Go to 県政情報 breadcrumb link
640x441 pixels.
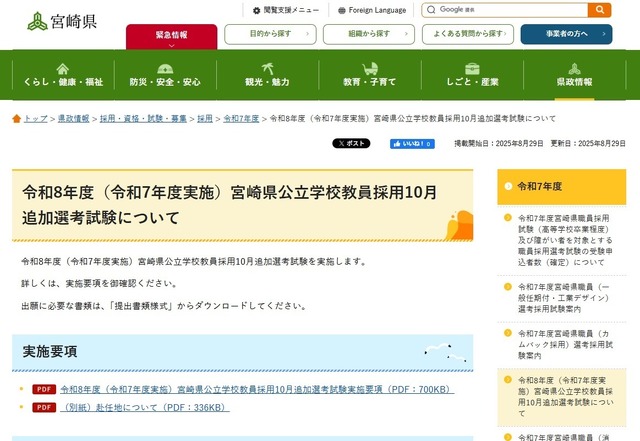73,119
